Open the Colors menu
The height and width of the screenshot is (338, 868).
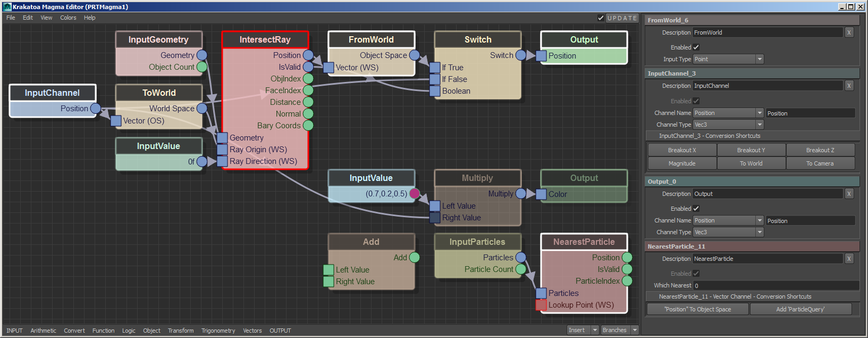[x=68, y=18]
